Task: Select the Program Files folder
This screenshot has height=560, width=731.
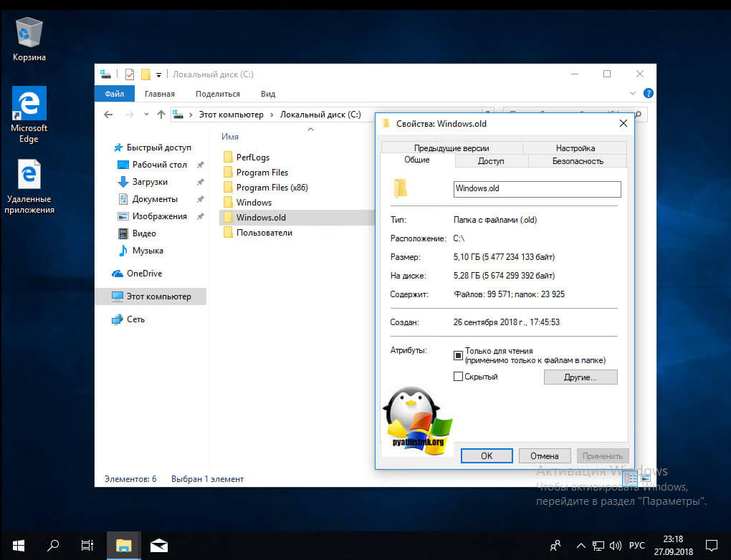Action: coord(256,173)
